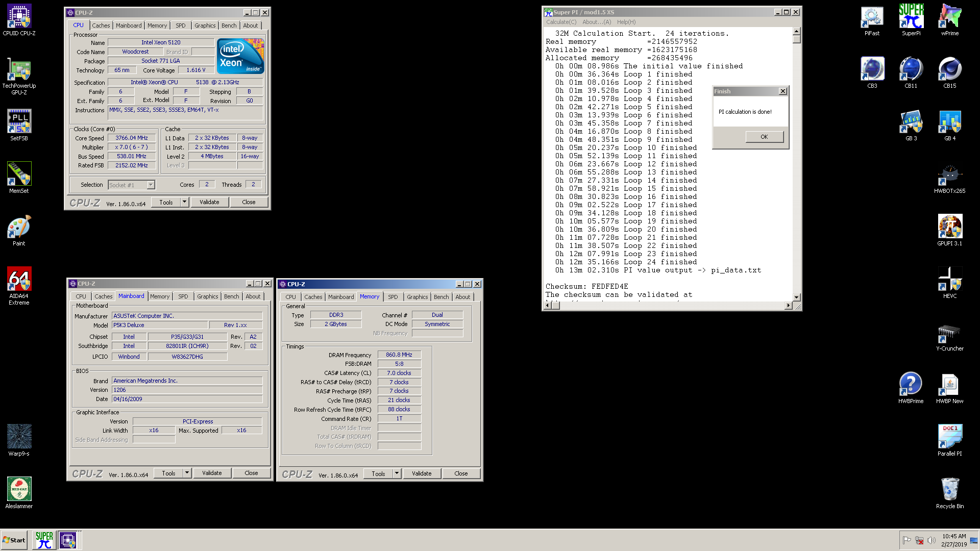Image resolution: width=980 pixels, height=551 pixels.
Task: Launch GB 4 Geekbench shortcut
Action: (950, 126)
